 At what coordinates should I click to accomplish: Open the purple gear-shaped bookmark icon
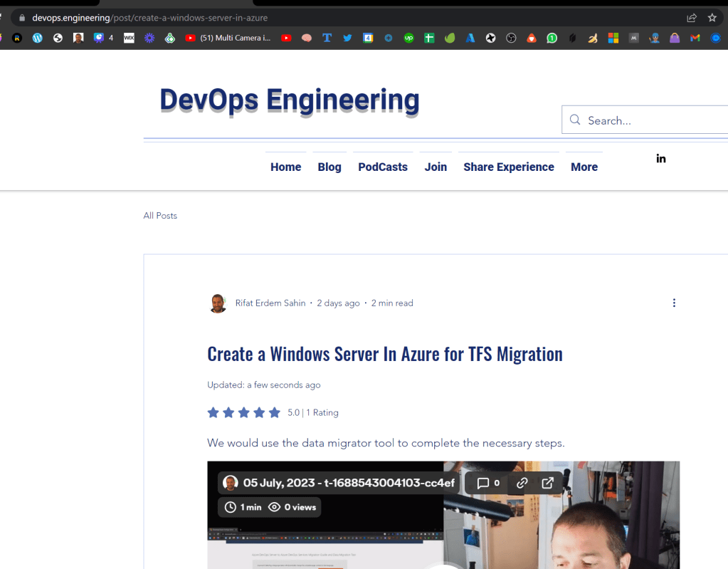coord(149,38)
